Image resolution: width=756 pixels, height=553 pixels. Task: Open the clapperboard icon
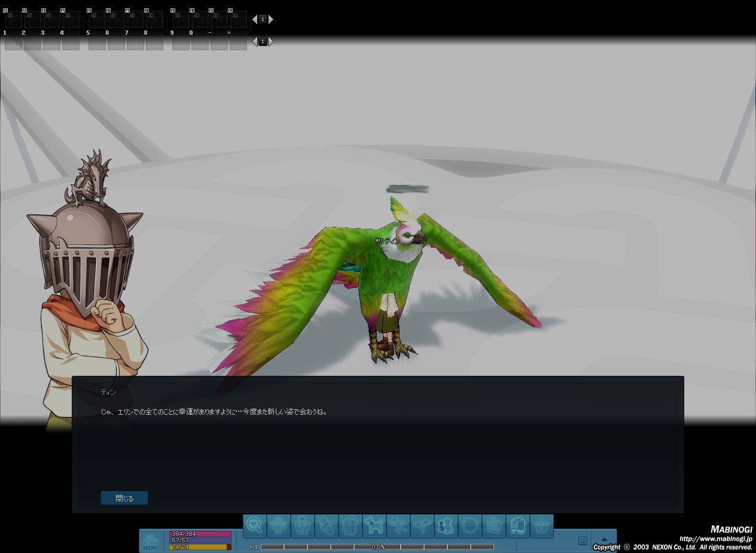(494, 525)
